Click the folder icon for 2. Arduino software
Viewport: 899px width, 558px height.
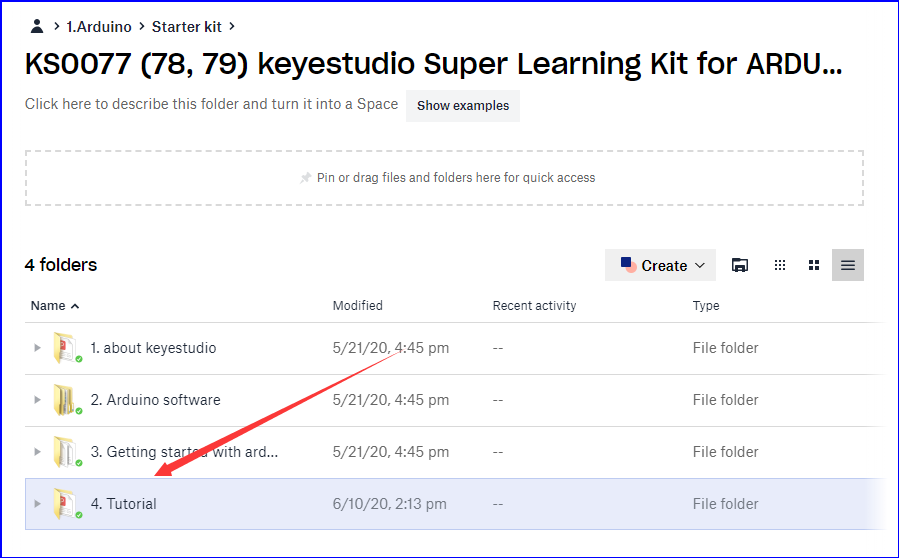[66, 400]
